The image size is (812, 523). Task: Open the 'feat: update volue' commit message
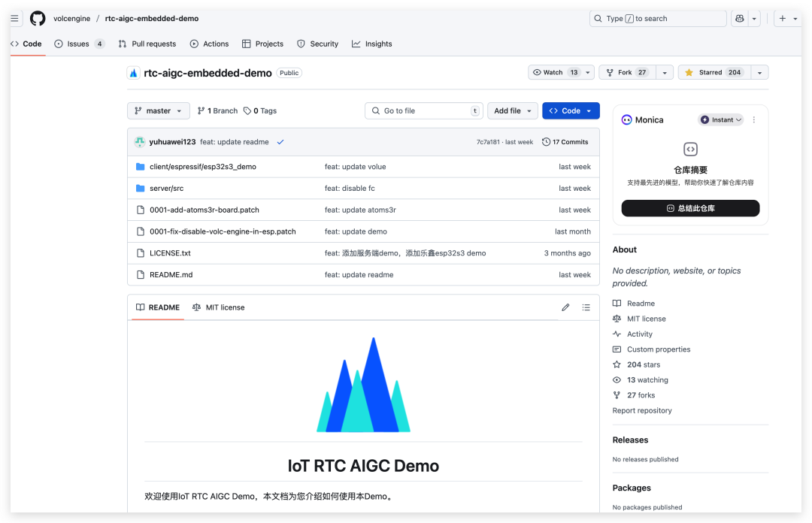[355, 167]
